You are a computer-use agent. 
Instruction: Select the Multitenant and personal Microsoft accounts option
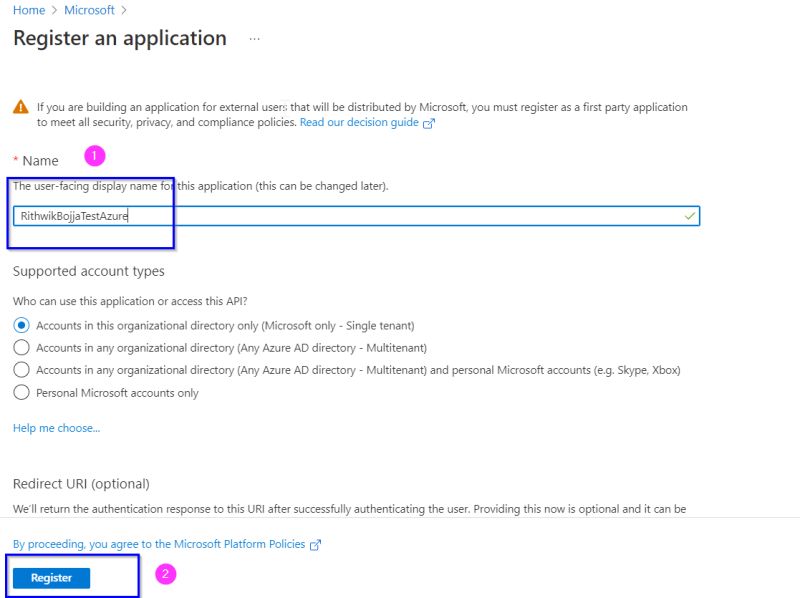(x=21, y=367)
